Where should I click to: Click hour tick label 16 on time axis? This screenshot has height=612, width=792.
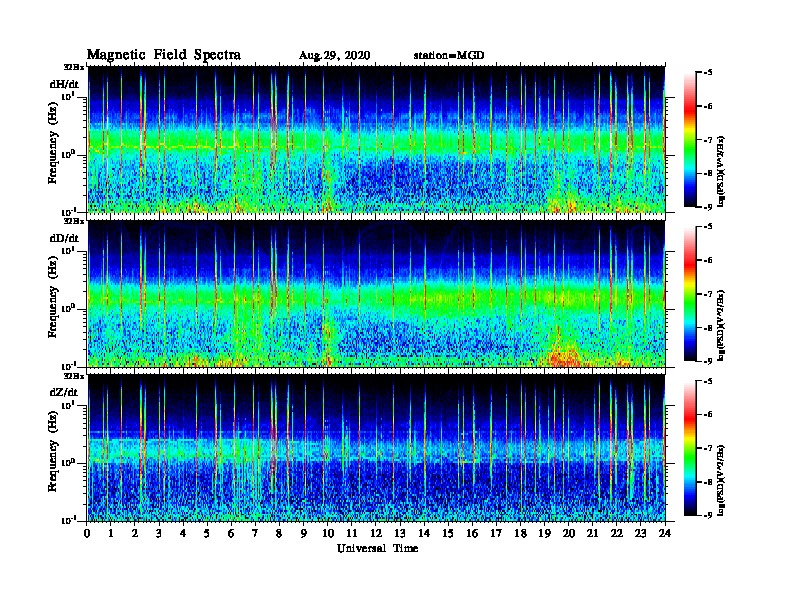tap(472, 534)
